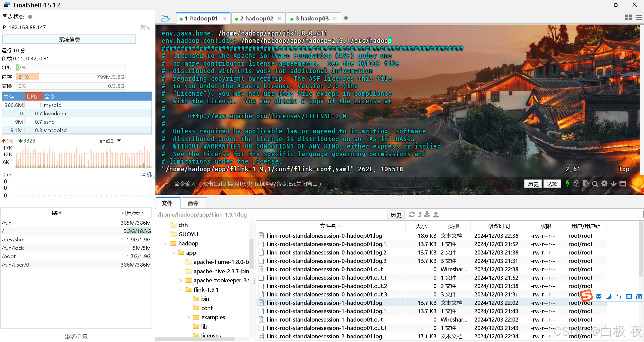This screenshot has width=644, height=342.
Task: Open Sogou soft keyboard icon
Action: (629, 296)
